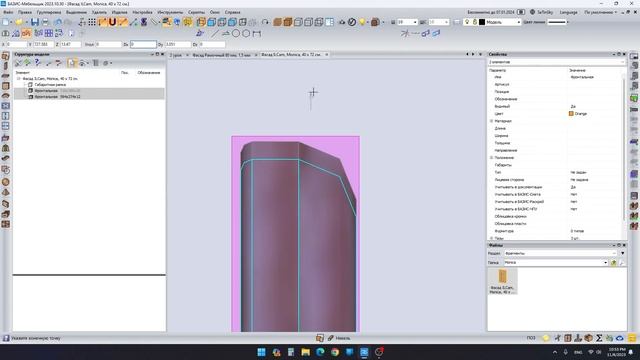Viewport: 640px width, 360px height.
Task: Open a file using the yellow folder icon
Action: [x=19, y=22]
